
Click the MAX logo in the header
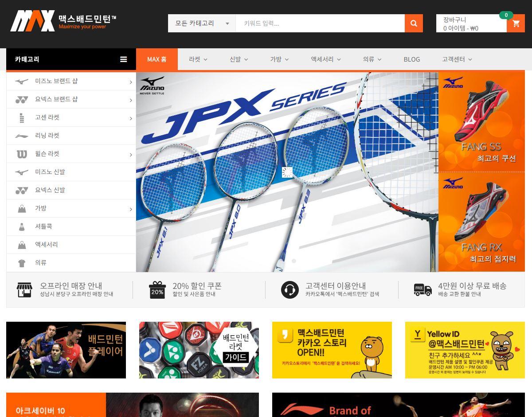pos(63,21)
